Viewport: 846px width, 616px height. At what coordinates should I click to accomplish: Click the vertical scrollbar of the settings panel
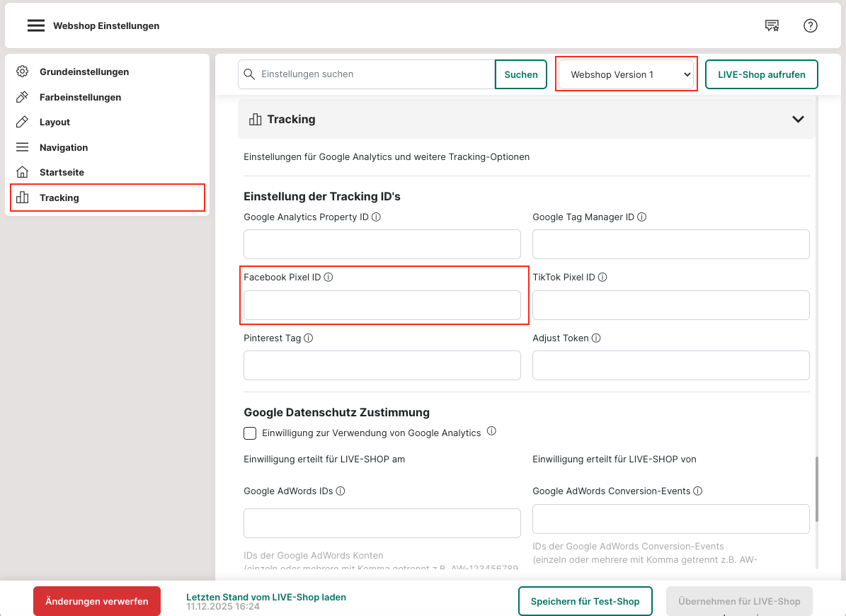click(x=816, y=490)
